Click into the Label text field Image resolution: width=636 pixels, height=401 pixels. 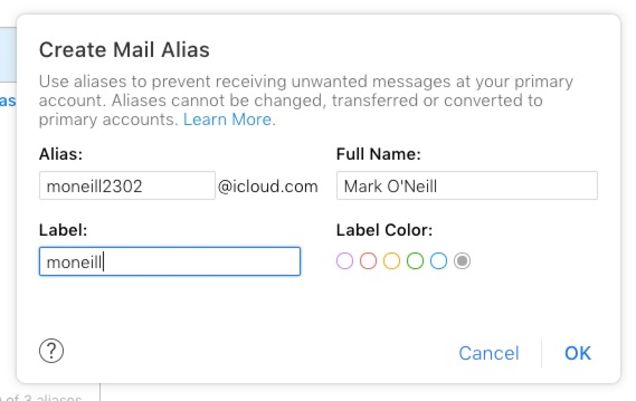[x=170, y=262]
